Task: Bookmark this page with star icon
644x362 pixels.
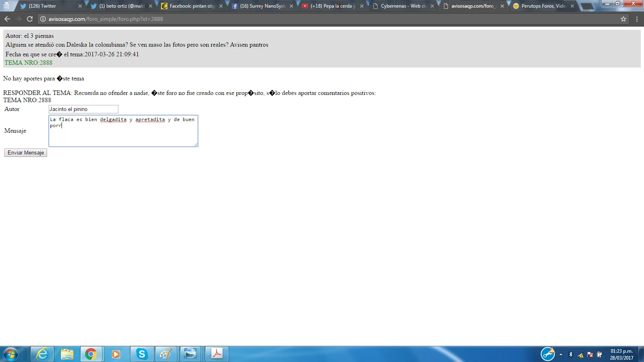Action: 623,19
